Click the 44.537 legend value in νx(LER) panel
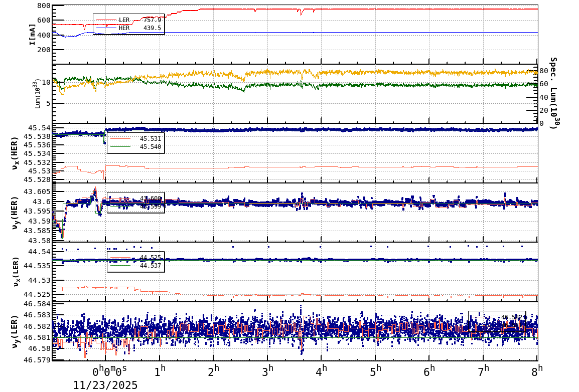 (x=151, y=266)
